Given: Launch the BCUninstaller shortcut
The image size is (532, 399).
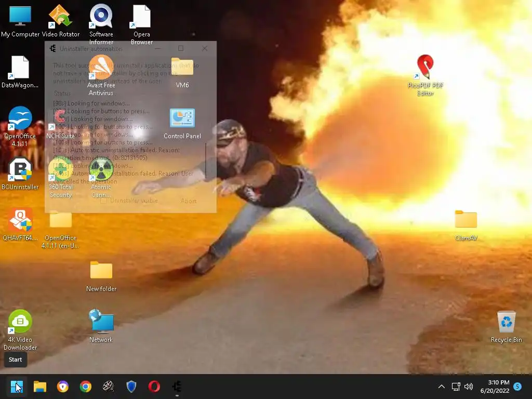Looking at the screenshot, I should [x=20, y=174].
